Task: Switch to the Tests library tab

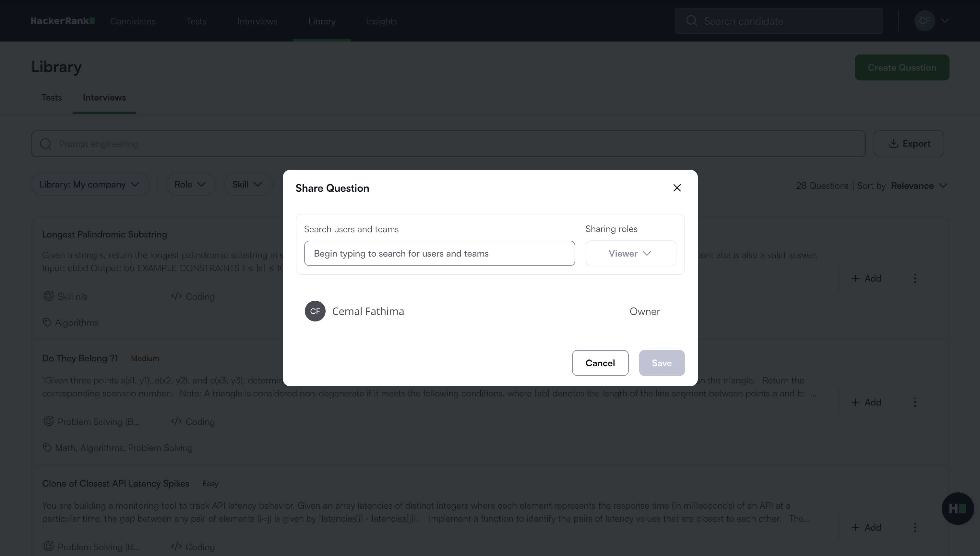Action: pyautogui.click(x=52, y=98)
